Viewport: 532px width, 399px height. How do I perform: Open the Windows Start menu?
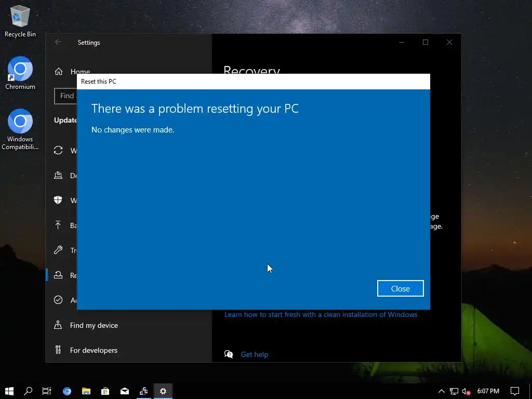coord(9,391)
